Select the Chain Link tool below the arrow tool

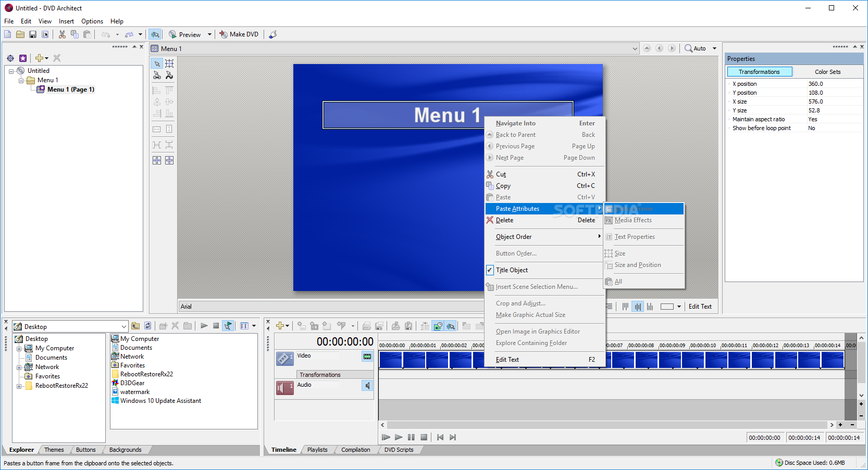click(157, 75)
